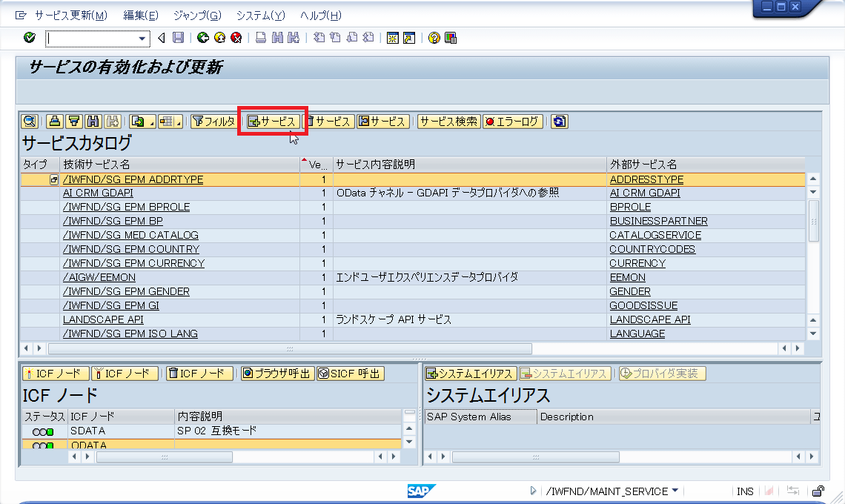Screen dimensions: 845x504
Task: Click the next page icon
Action: click(352, 38)
